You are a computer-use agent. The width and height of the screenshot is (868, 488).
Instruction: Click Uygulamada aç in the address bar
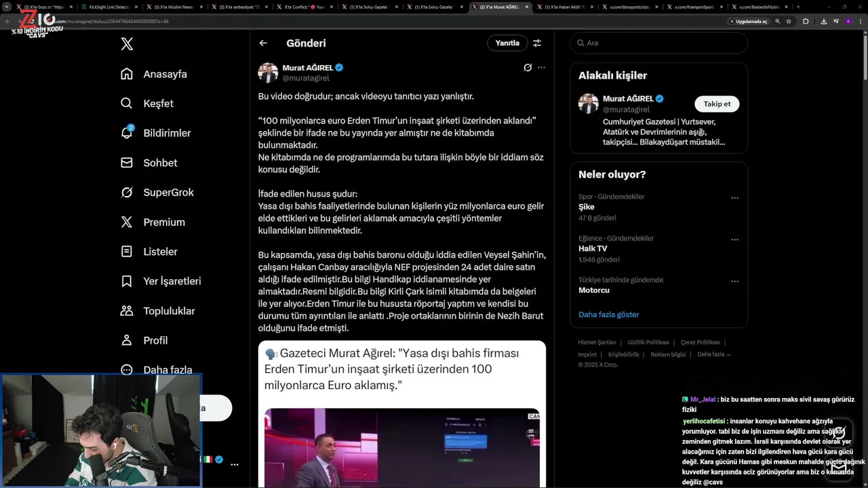pos(749,21)
